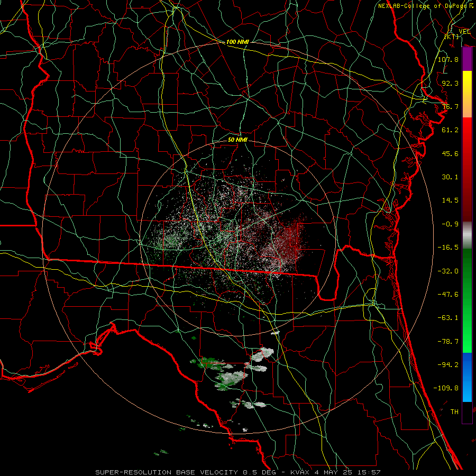Pick the black TH segment of the color bar

467,412
